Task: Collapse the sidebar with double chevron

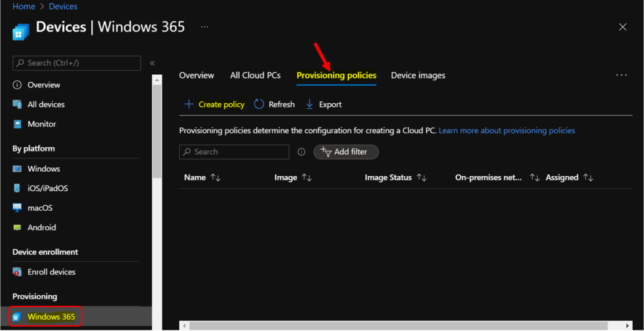Action: coord(152,63)
